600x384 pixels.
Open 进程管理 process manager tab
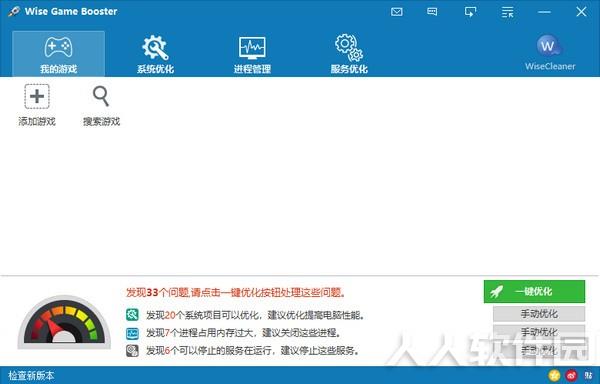coord(252,54)
